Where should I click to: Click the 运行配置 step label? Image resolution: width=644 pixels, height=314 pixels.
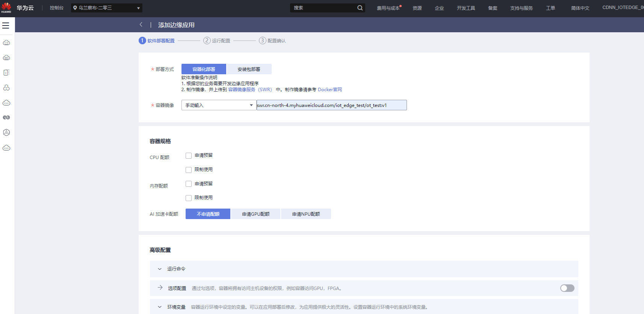coord(221,41)
